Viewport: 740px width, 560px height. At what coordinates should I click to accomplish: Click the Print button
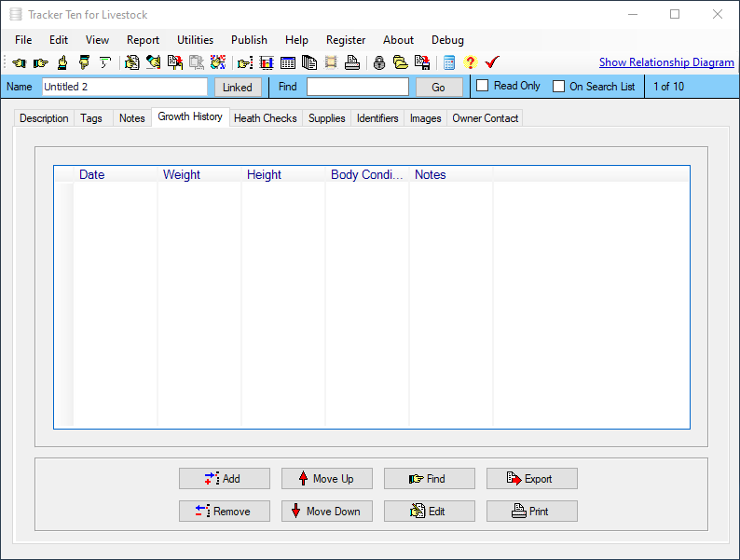click(x=532, y=511)
